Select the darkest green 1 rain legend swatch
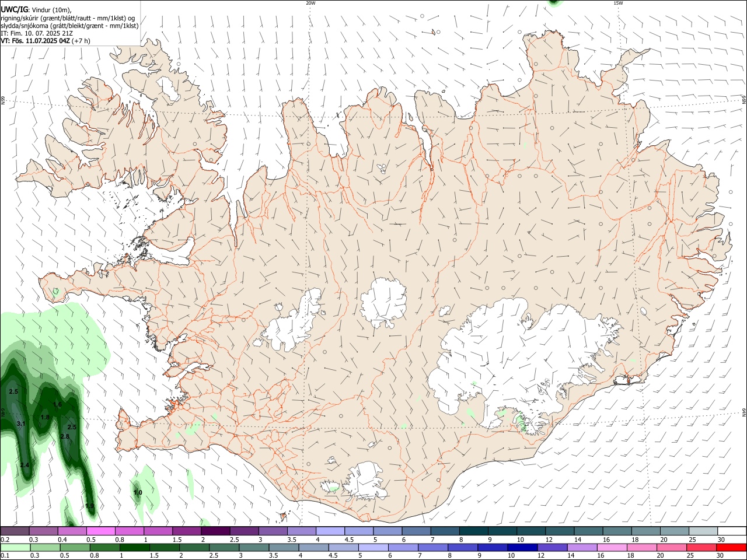 (134, 548)
